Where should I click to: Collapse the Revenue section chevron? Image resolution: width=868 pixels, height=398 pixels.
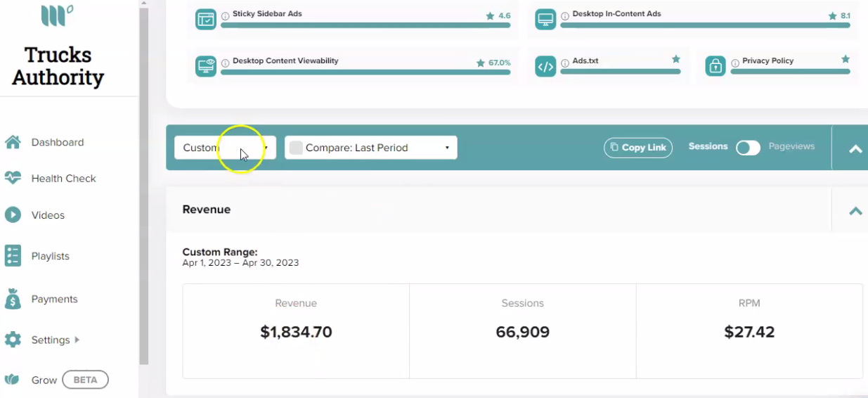tap(855, 210)
